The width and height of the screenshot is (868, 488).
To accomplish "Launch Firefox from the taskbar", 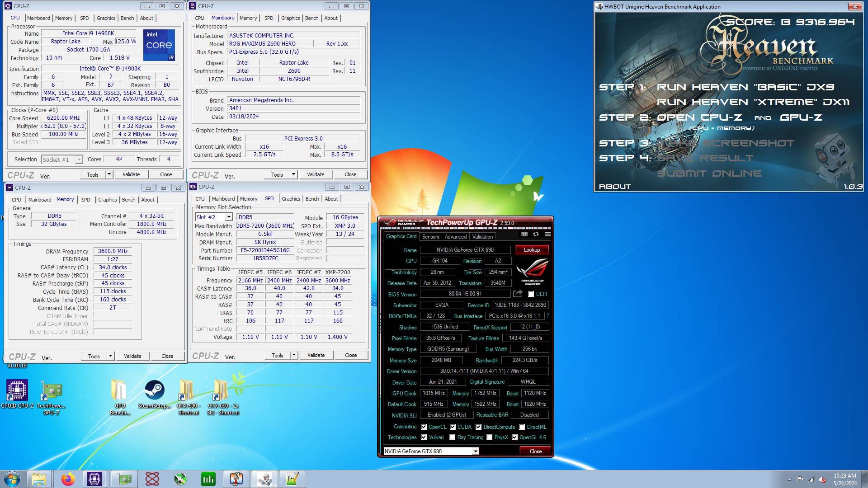I will point(68,479).
